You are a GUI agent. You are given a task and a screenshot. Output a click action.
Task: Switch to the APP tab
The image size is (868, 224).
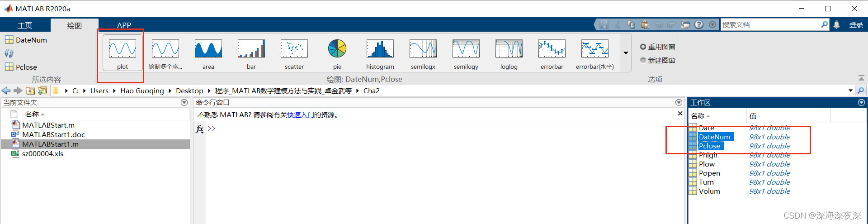pyautogui.click(x=124, y=25)
